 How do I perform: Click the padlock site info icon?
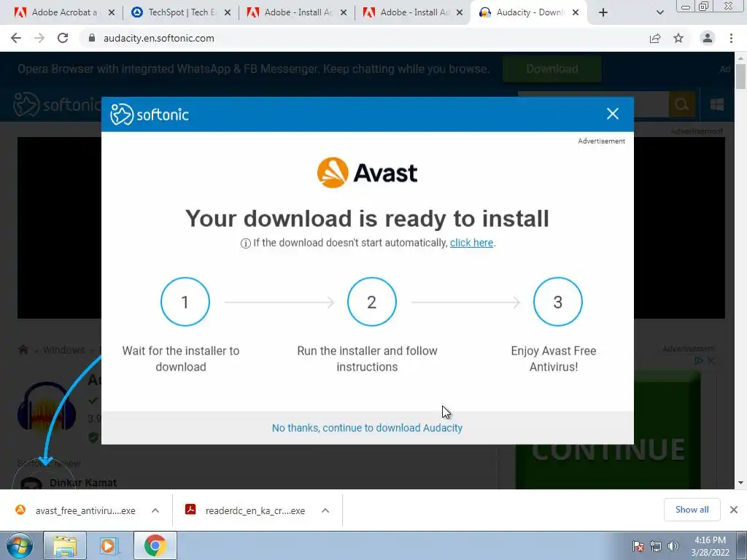coord(92,38)
